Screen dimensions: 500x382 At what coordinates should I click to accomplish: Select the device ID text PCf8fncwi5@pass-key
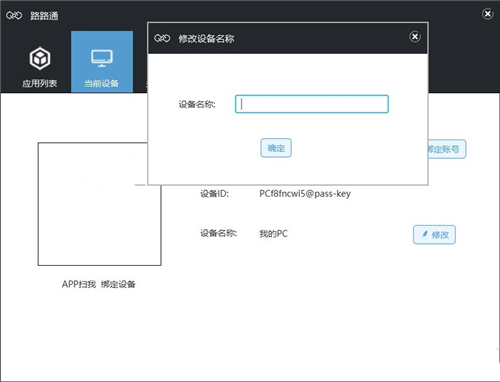pyautogui.click(x=305, y=194)
